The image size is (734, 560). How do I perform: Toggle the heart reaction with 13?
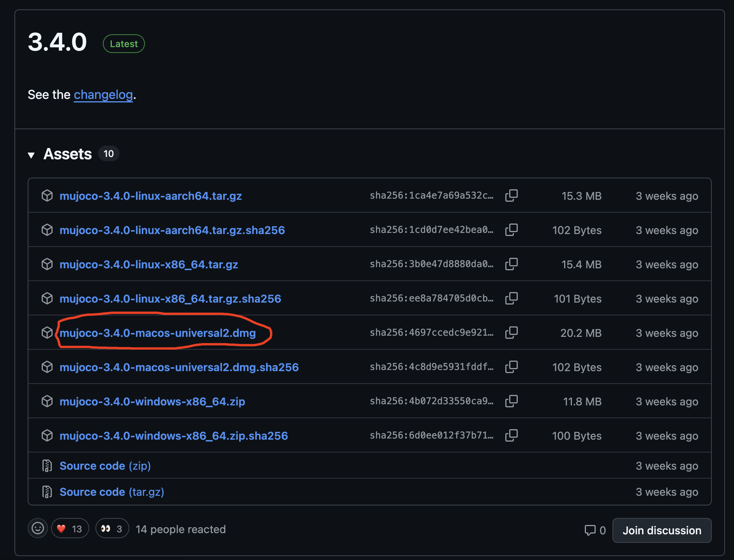coord(70,528)
